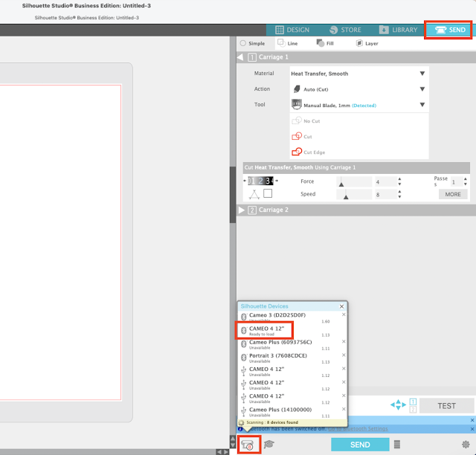Move blade down with the down arrow
Screen dimensions: 476x455
pos(399,408)
